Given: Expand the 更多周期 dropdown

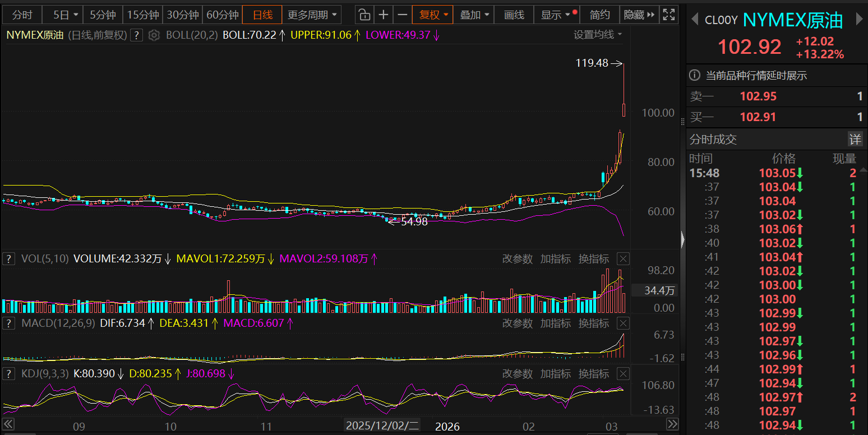Looking at the screenshot, I should (x=313, y=15).
